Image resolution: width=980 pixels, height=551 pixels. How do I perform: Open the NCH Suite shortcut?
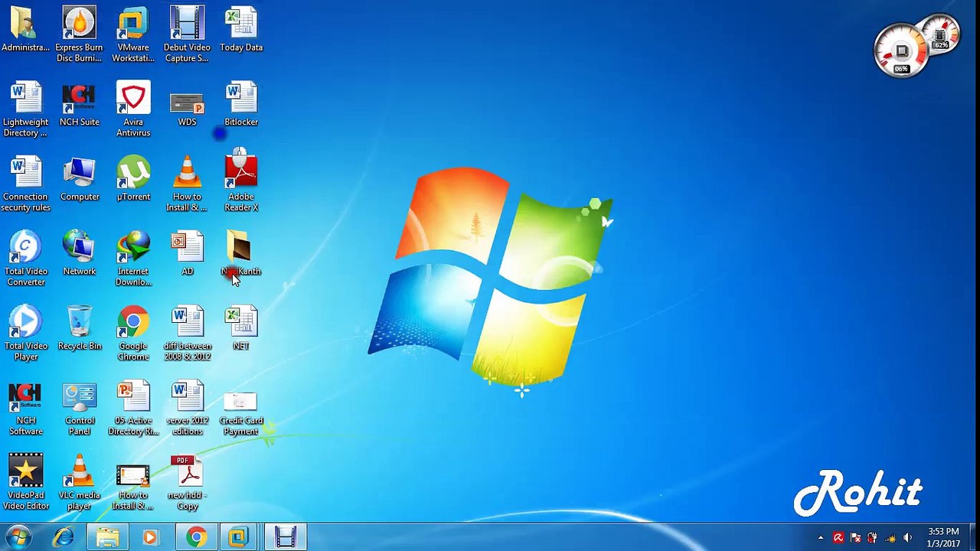coord(79,105)
